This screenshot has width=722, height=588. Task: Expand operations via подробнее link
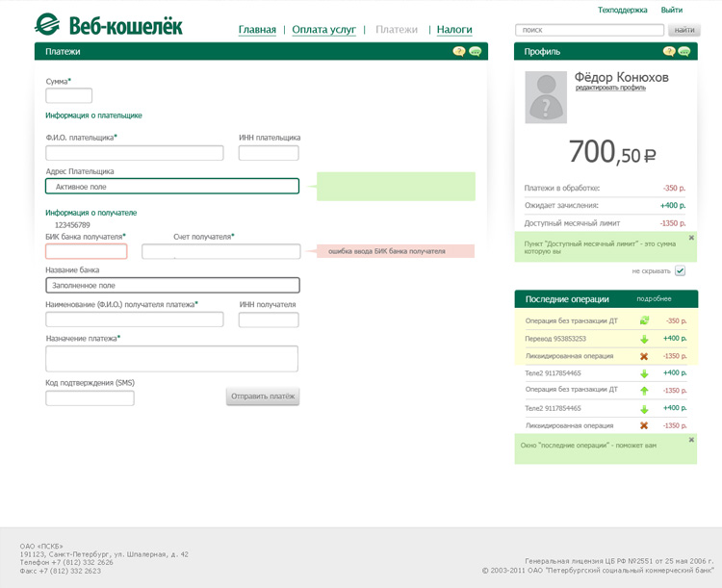coord(654,299)
